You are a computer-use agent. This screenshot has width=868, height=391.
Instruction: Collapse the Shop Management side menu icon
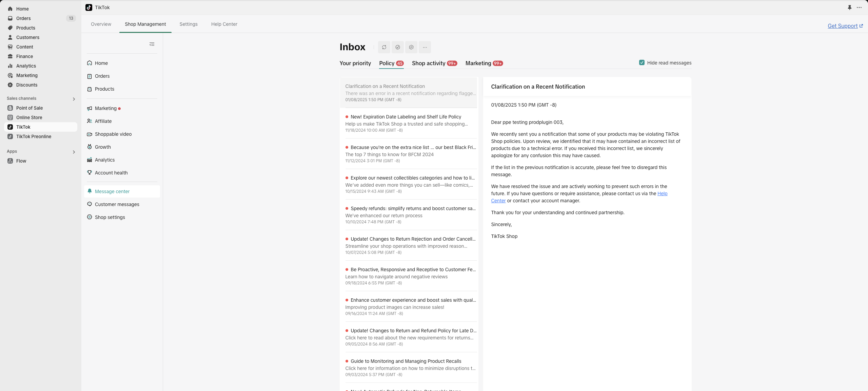[x=152, y=44]
